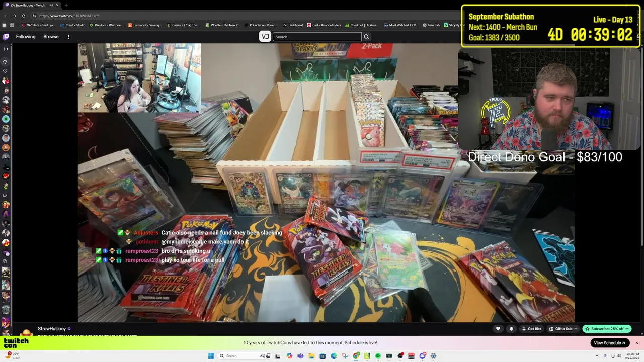Open Spotify from the taskbar

(378, 356)
